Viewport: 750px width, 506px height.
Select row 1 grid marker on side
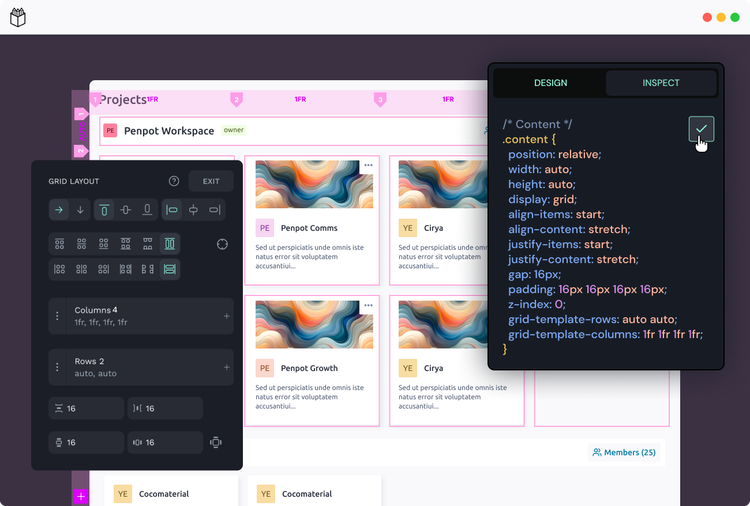pyautogui.click(x=81, y=114)
